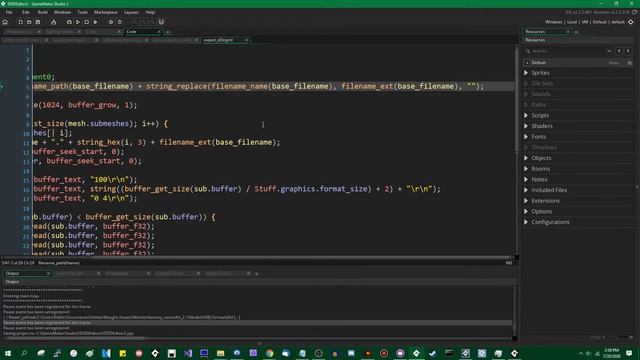The height and width of the screenshot is (360, 640).
Task: Stop the running game via toolbar
Action: 87,22
